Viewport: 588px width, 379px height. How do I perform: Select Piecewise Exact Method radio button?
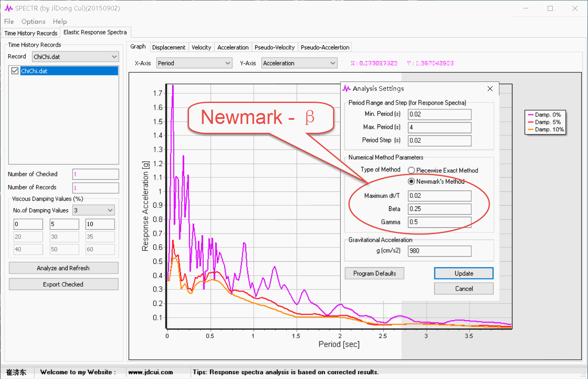(x=412, y=170)
